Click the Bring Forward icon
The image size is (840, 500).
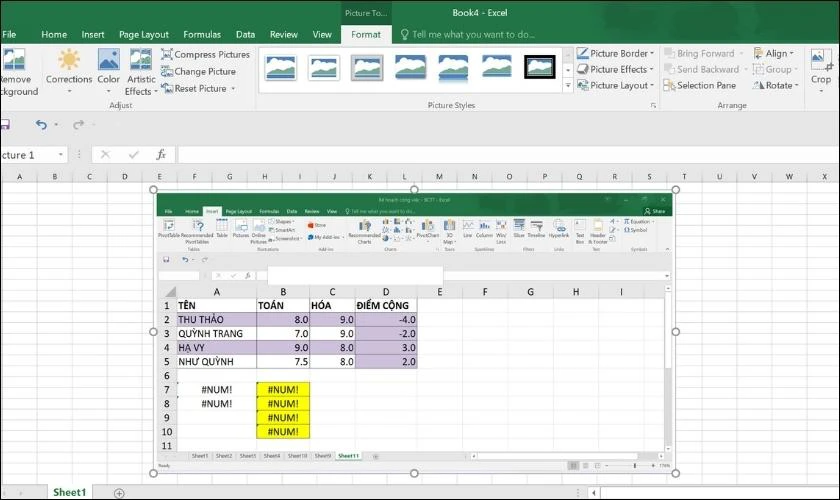[669, 53]
